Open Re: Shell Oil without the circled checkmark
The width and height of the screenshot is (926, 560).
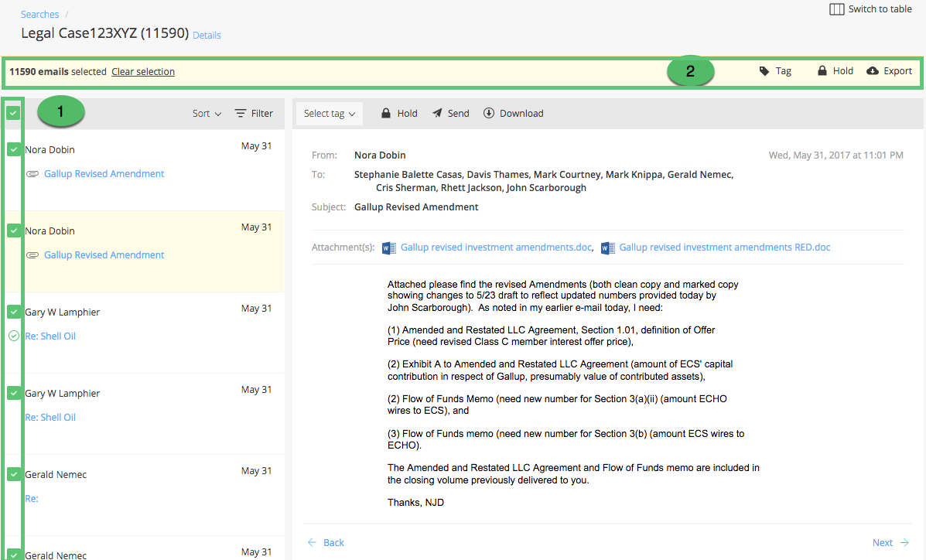click(x=50, y=418)
